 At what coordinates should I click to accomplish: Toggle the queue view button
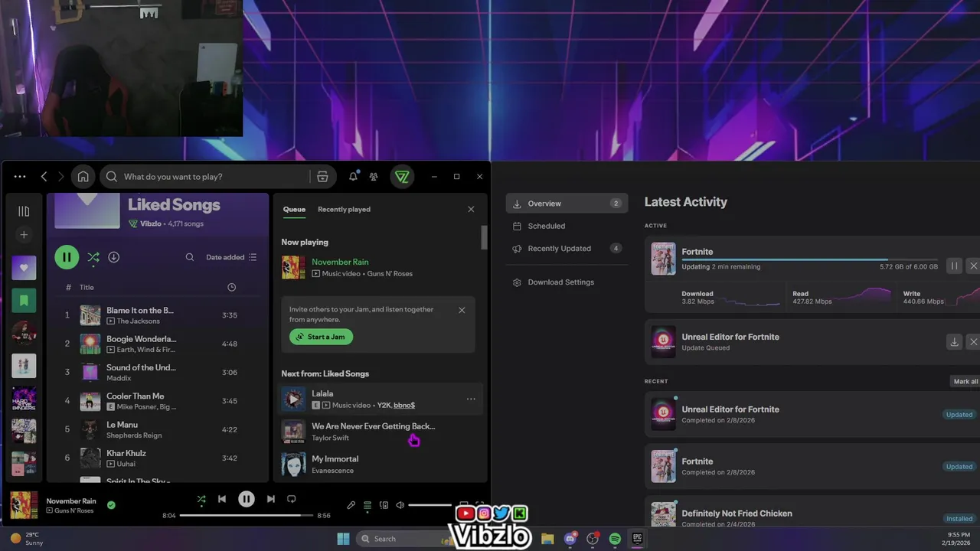point(367,505)
